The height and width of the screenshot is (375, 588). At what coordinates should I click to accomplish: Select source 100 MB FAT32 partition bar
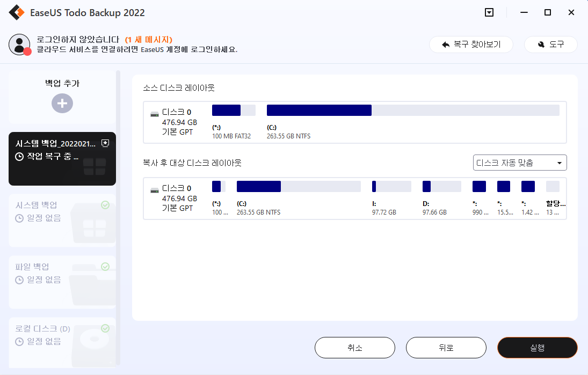[x=234, y=110]
